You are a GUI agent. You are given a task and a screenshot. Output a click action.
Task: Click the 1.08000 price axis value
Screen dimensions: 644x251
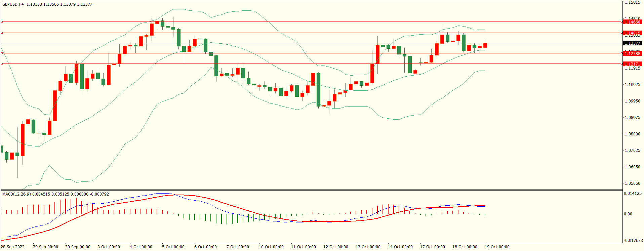(632, 134)
